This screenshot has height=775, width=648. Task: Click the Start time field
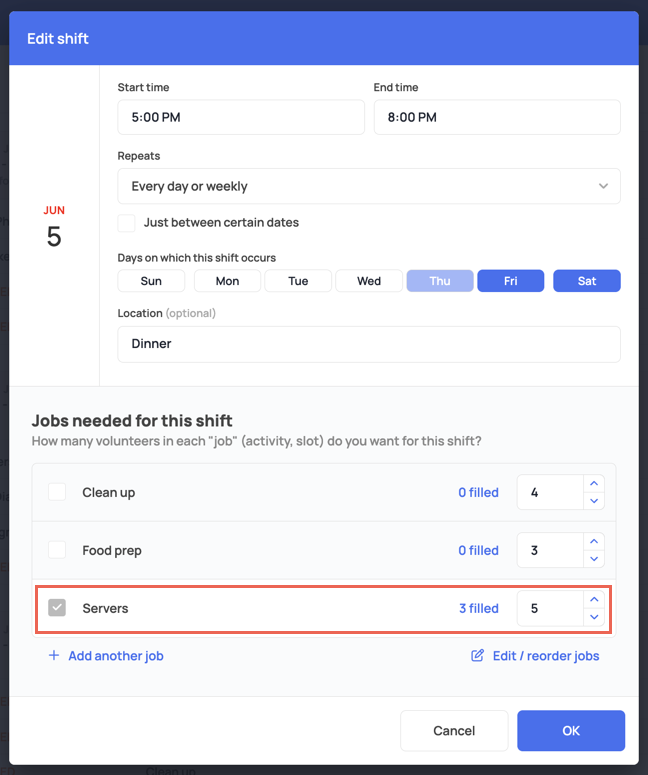tap(241, 117)
